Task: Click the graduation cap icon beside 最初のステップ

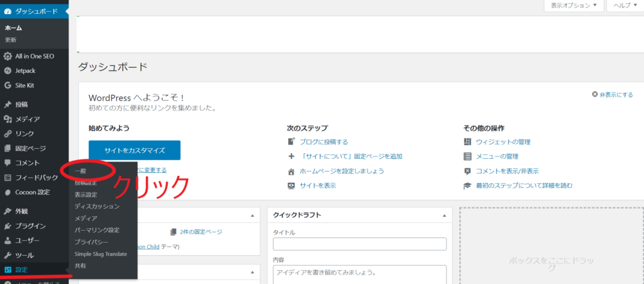Action: (x=467, y=185)
